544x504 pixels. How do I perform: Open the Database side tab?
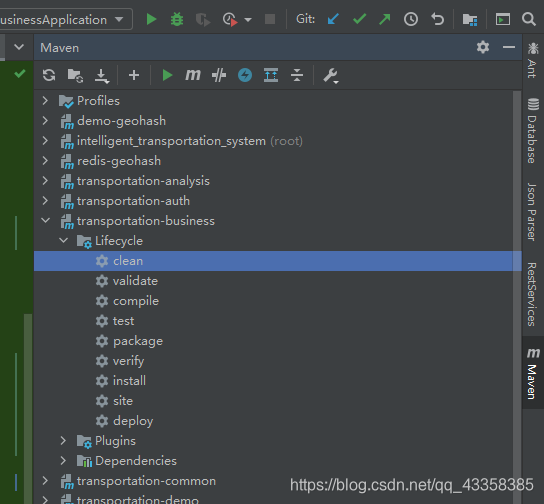(533, 131)
